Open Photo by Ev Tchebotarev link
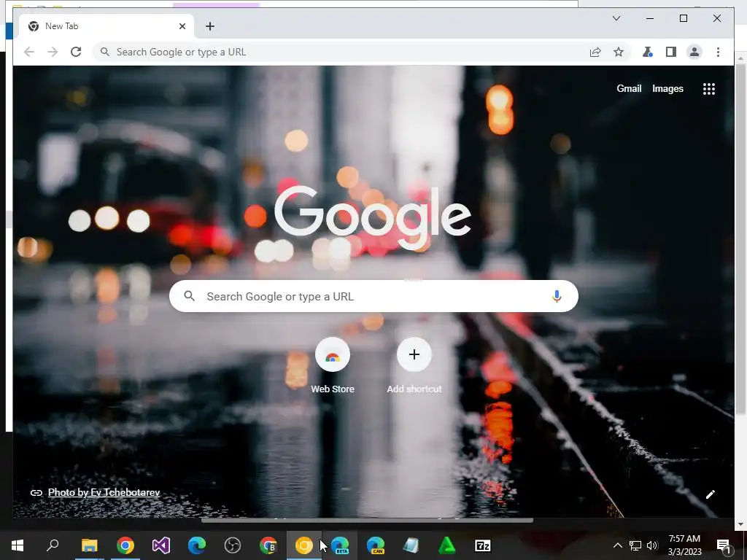This screenshot has height=560, width=747. 104,492
